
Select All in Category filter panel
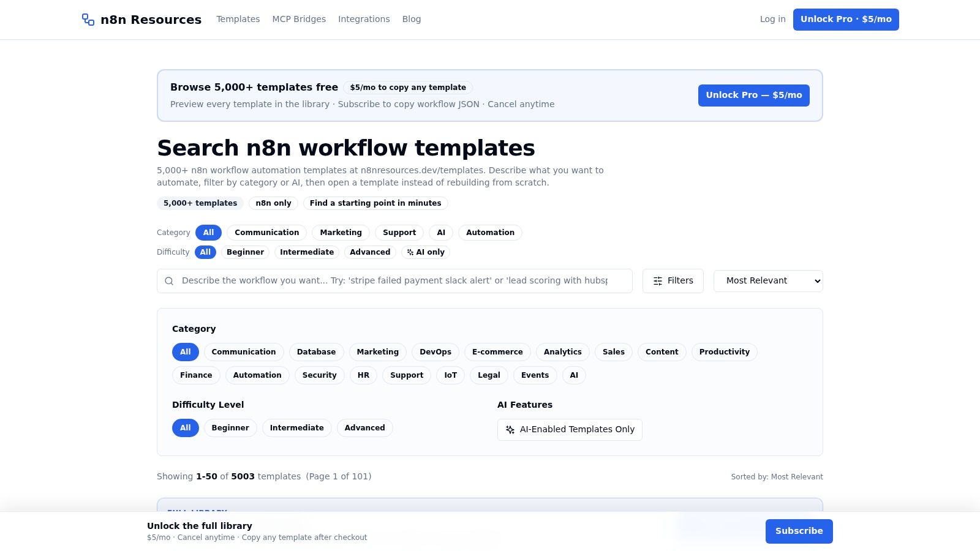[186, 352]
